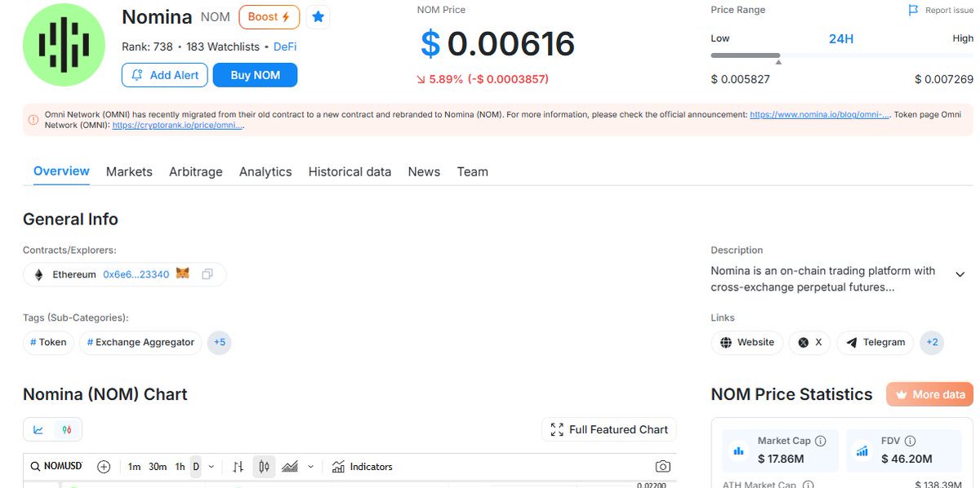Open the Telegram link button
This screenshot has width=980, height=488.
(x=875, y=343)
